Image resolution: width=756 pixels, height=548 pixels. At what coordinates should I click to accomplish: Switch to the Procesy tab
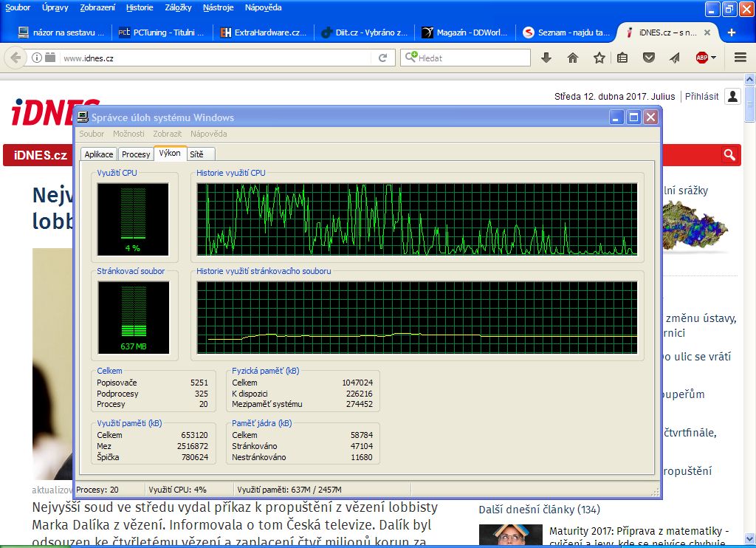point(136,154)
